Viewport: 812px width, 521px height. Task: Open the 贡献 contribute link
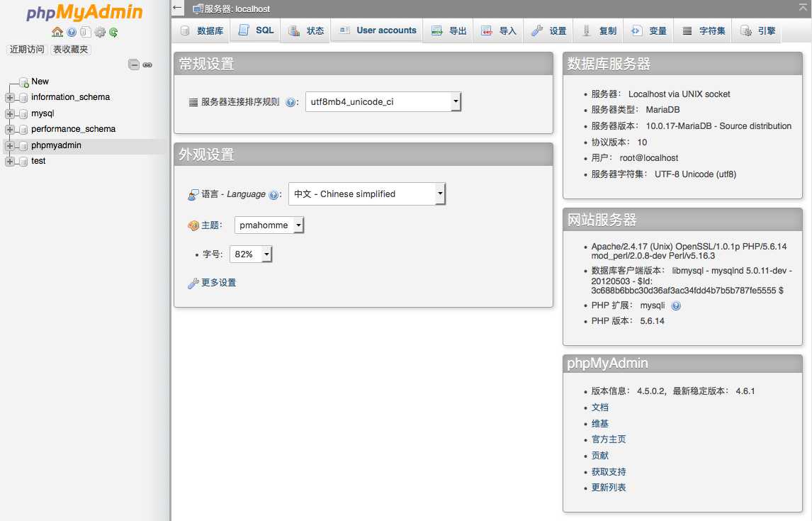[599, 455]
